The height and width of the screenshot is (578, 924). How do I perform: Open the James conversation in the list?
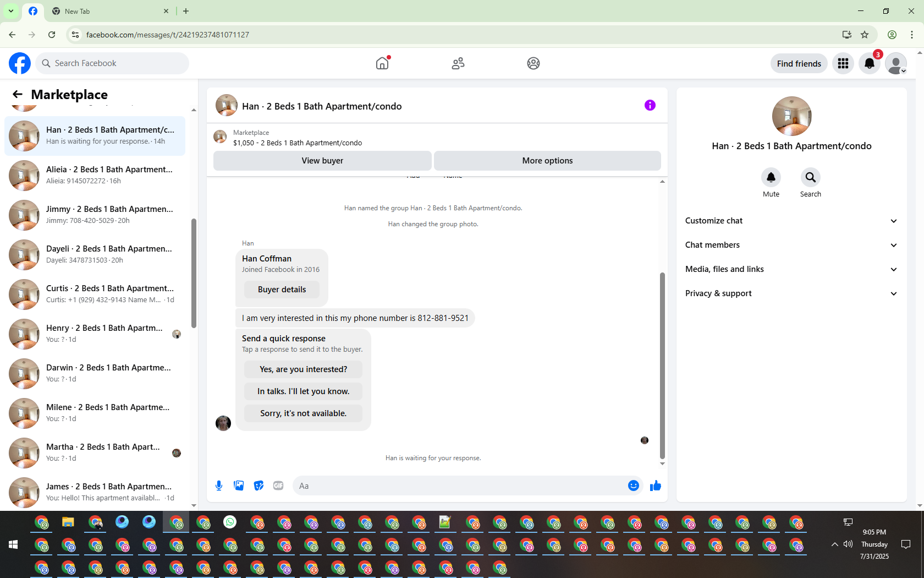click(x=95, y=493)
